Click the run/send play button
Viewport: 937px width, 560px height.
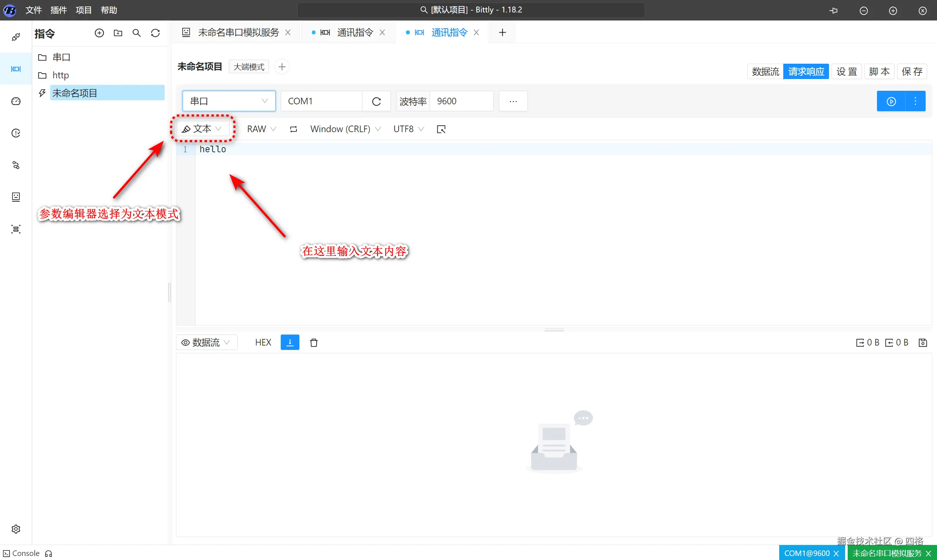[x=891, y=101]
